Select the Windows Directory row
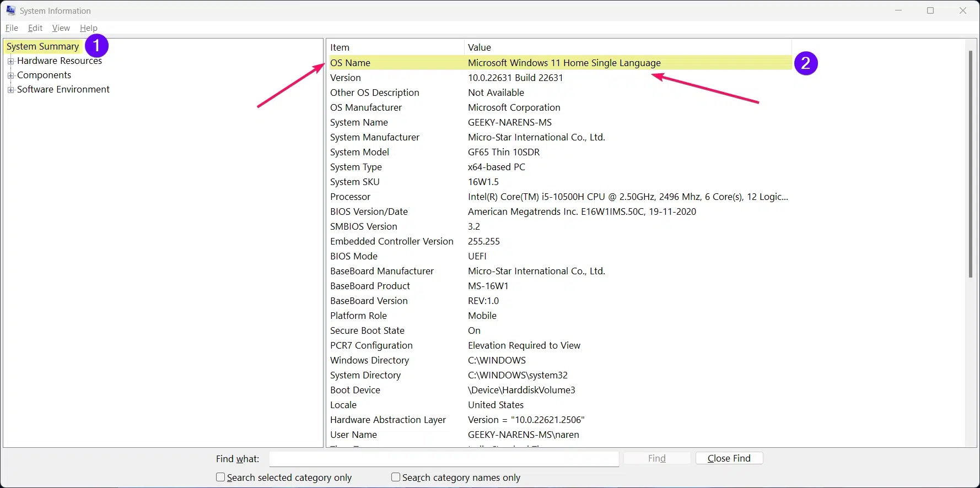The height and width of the screenshot is (488, 980). coord(560,360)
